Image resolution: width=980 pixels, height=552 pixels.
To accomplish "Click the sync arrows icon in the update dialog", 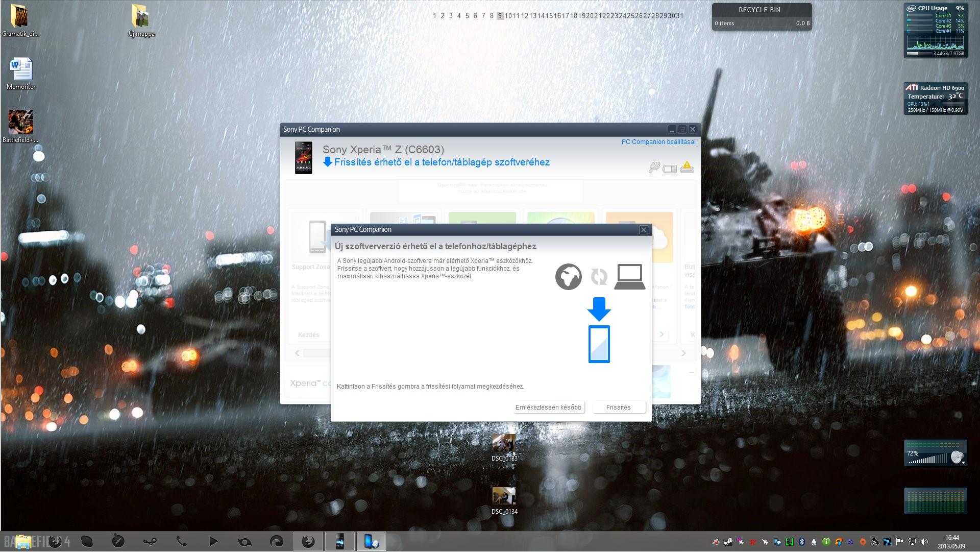I will [599, 277].
